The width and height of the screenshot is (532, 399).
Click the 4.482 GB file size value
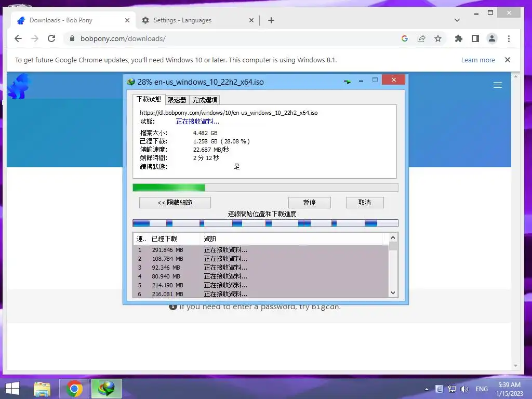[205, 133]
